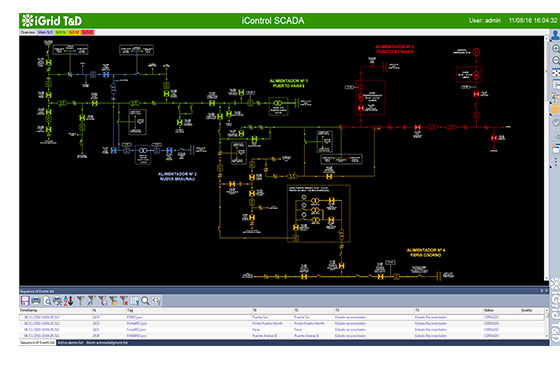Open the Alarm acknowledgment list tab
This screenshot has height=374, width=560.
(x=107, y=343)
